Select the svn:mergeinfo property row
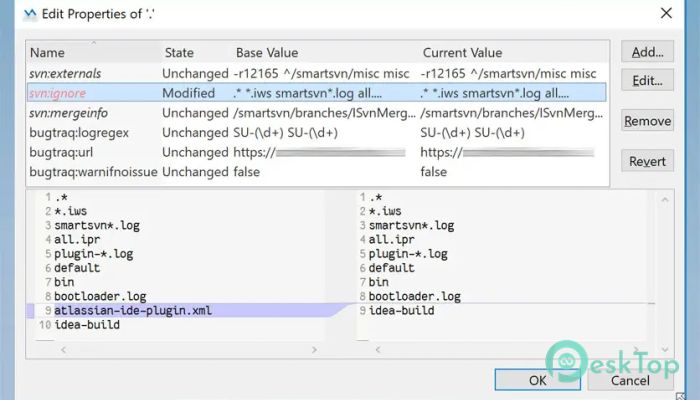Viewport: 700px width, 400px height. tap(317, 113)
